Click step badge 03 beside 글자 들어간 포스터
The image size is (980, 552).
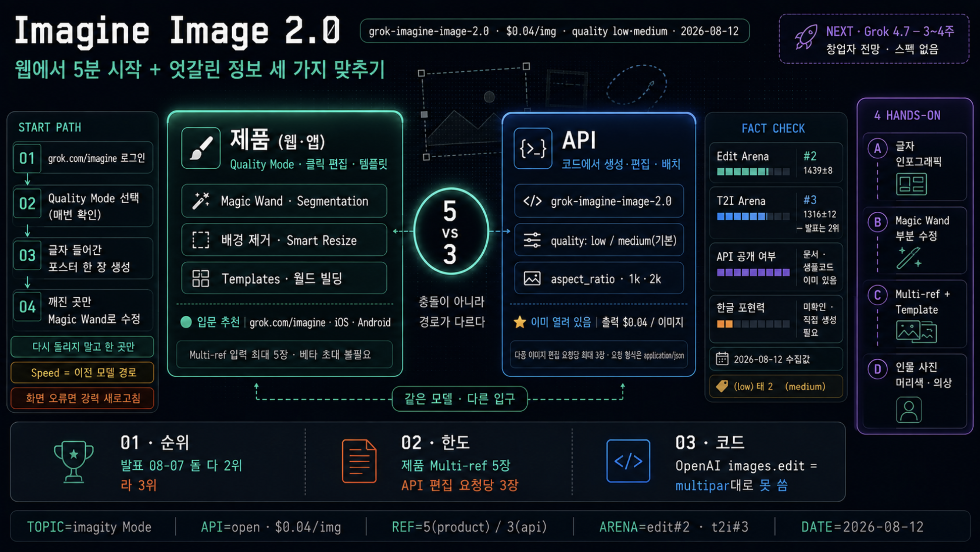point(27,255)
